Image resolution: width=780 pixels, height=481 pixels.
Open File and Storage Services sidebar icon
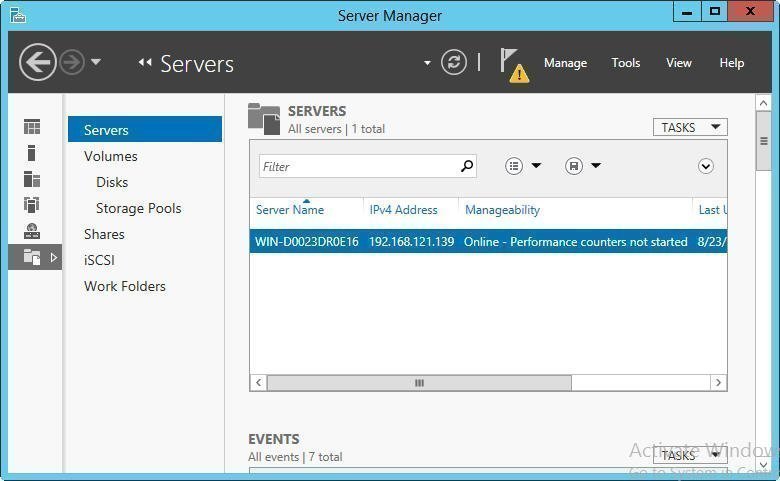pos(32,257)
